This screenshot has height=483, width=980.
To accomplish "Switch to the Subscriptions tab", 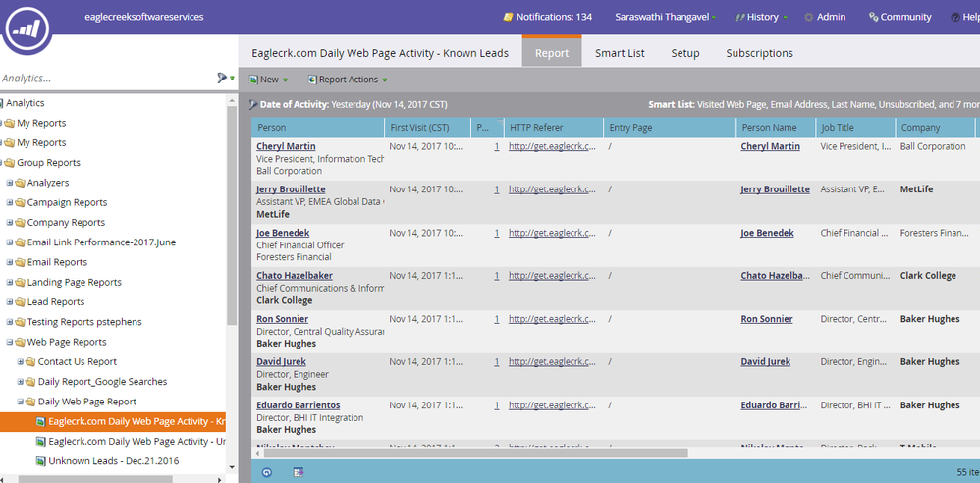I will pos(759,53).
